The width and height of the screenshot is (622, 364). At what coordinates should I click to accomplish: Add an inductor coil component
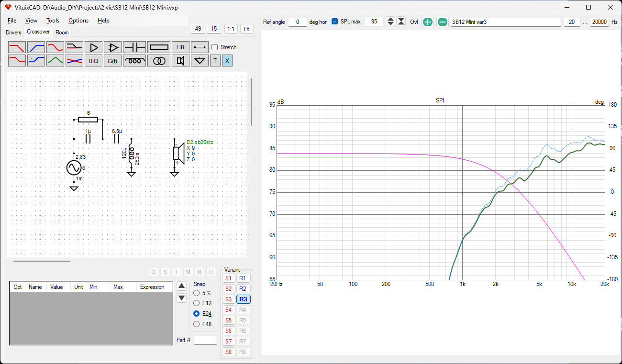(134, 61)
